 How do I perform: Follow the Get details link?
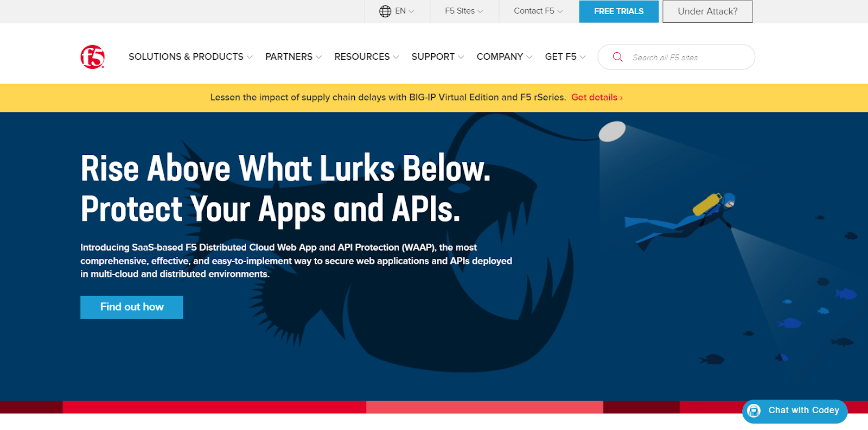click(x=597, y=98)
